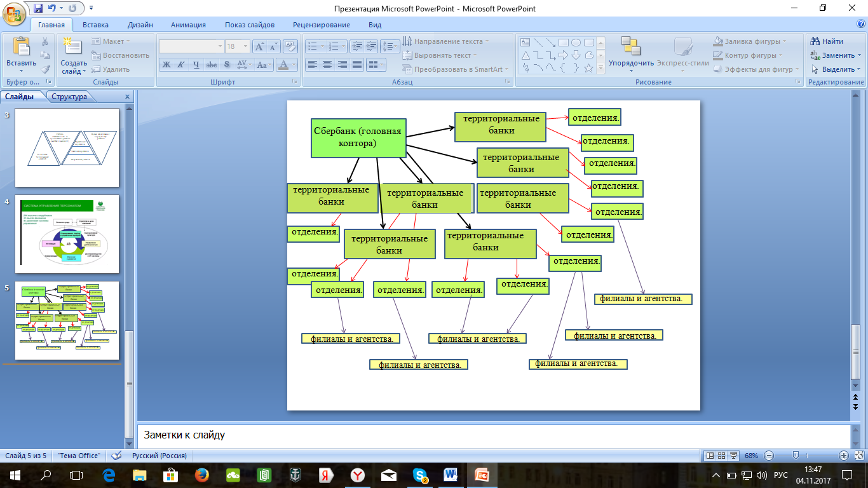
Task: Increase the list indent level
Action: point(372,46)
